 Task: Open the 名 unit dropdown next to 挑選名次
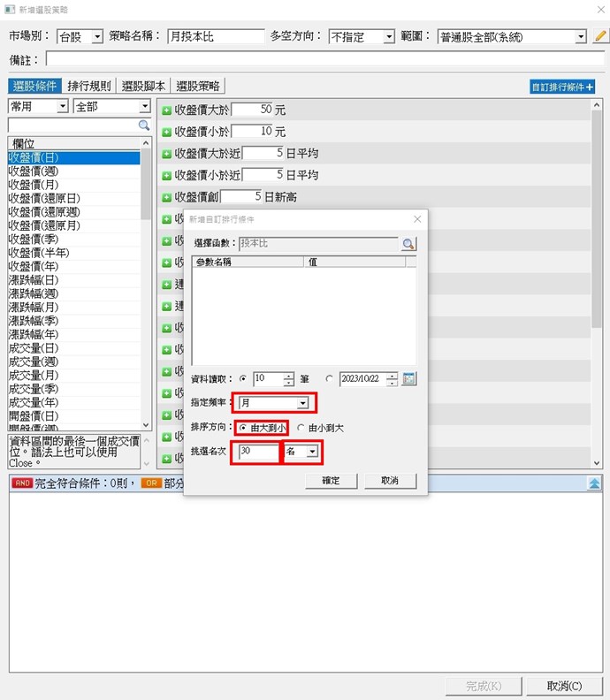pos(312,452)
